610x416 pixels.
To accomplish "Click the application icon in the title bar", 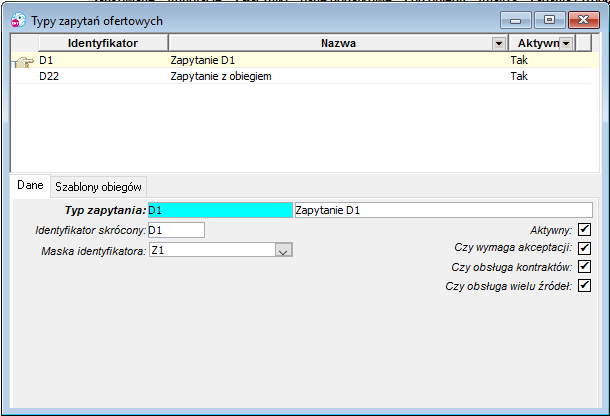I will point(18,20).
